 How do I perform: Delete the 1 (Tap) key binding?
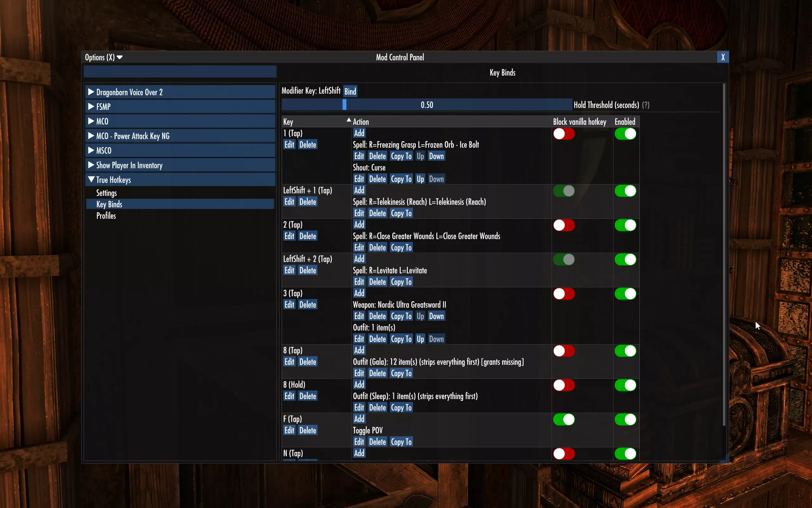[x=308, y=145]
